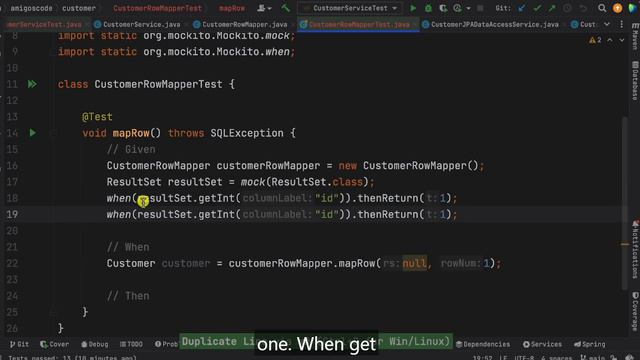Screen dimensions: 640x360
Task: Click the line 19 number in gutter
Action: [12, 214]
